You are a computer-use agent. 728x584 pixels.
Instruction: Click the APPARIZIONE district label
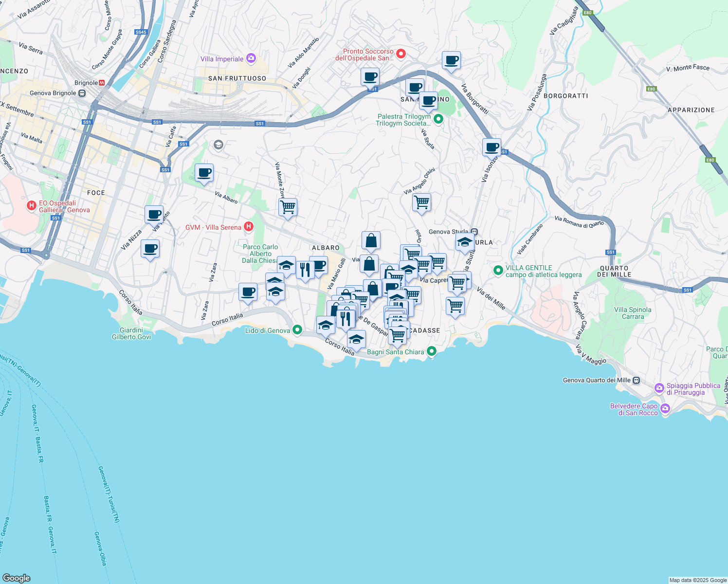click(x=691, y=110)
